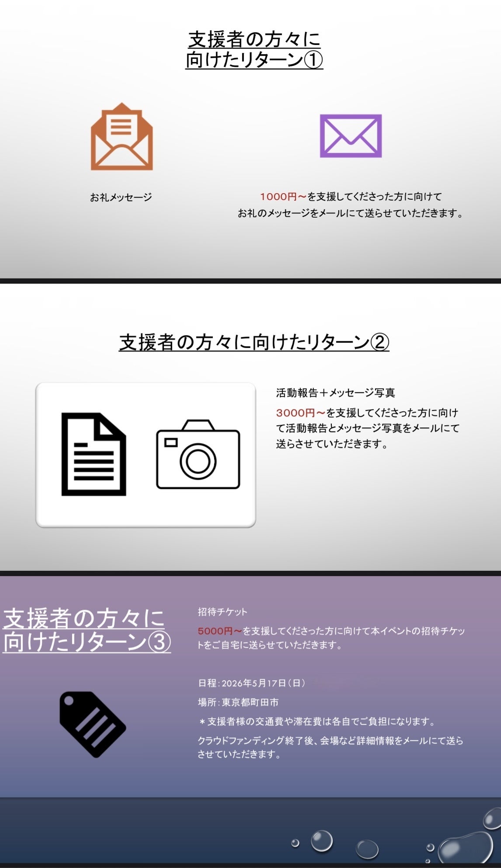Click the purple closed envelope mail icon
Screen dimensions: 501x868
pyautogui.click(x=351, y=136)
